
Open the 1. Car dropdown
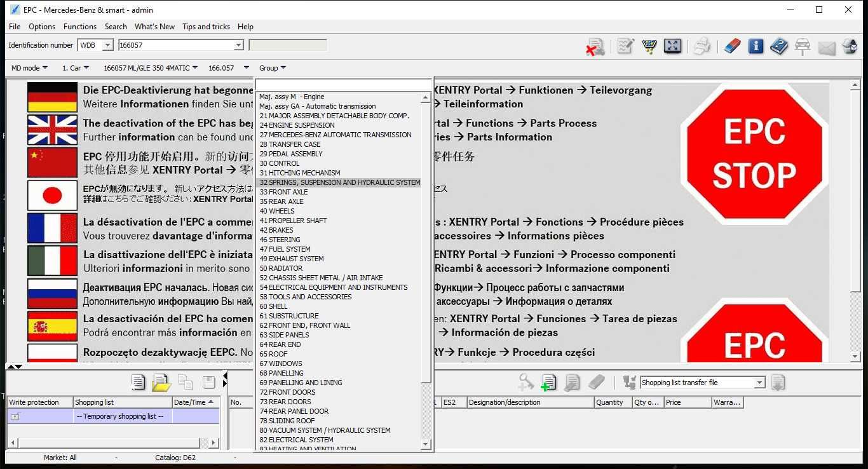(75, 68)
